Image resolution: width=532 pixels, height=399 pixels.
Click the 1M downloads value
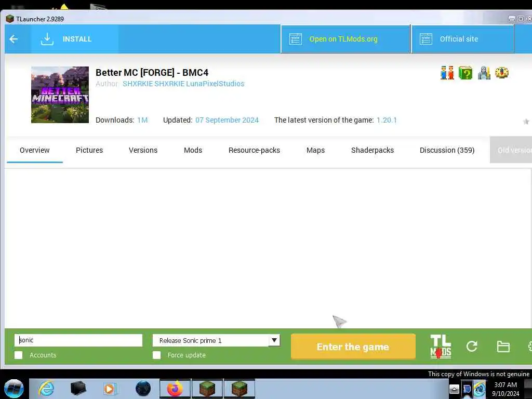coord(142,120)
